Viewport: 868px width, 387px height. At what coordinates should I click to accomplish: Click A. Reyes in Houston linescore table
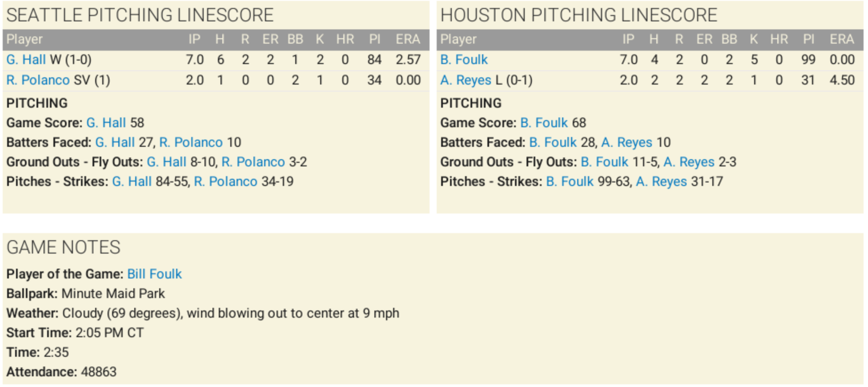point(466,80)
